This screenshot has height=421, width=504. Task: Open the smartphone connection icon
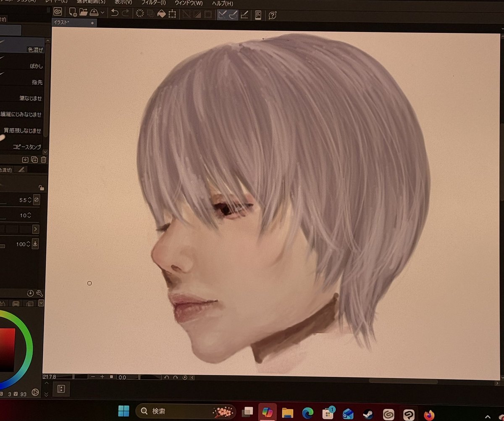[x=258, y=15]
